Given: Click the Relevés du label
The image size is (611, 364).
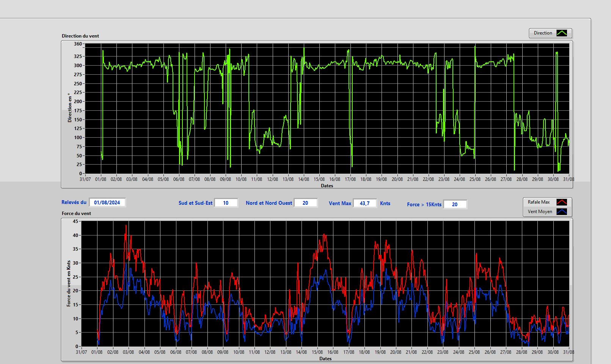Looking at the screenshot, I should (74, 202).
